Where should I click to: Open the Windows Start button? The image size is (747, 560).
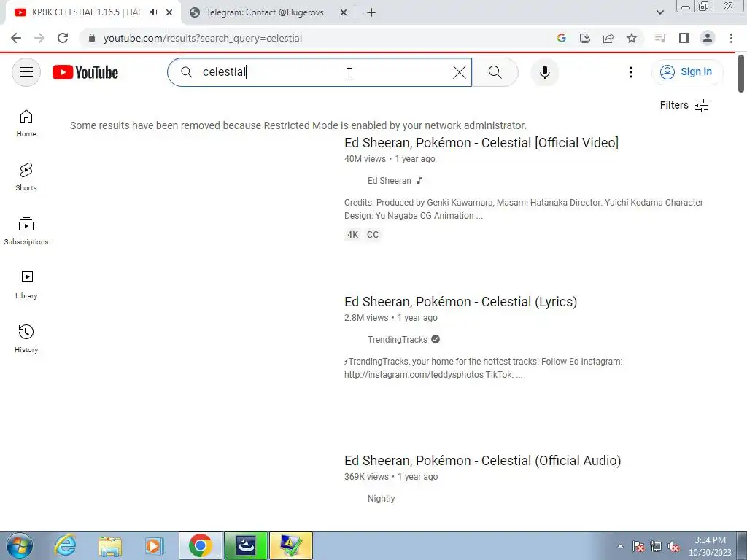click(20, 545)
